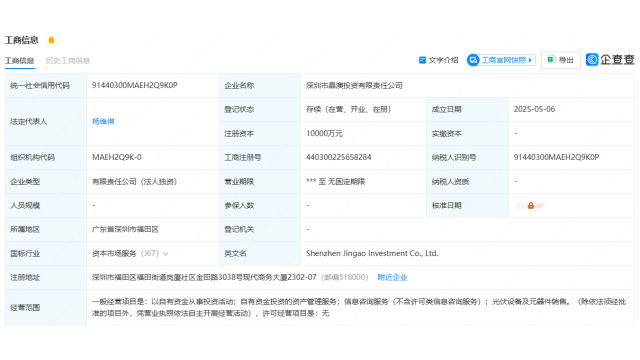Click the 登记状态 value 存续（在营、开业、在册）
Image resolution: width=640 pixels, height=360 pixels.
pos(349,109)
